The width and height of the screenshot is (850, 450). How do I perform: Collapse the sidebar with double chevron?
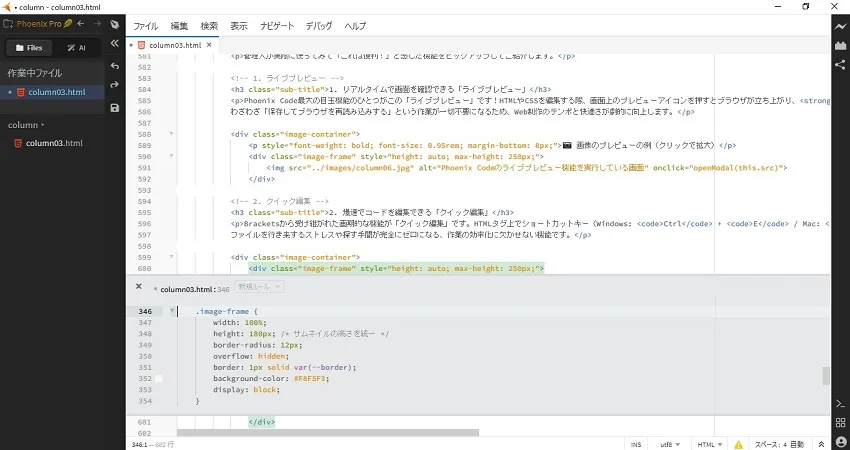pos(114,43)
